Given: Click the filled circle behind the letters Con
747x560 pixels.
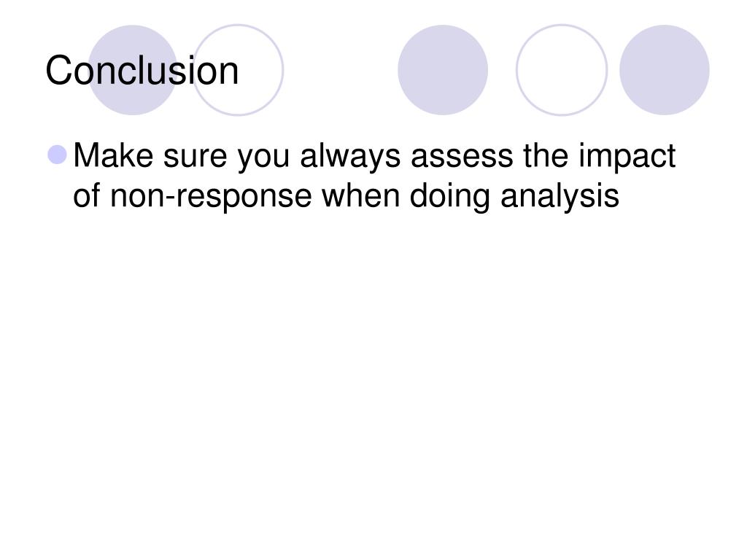Looking at the screenshot, I should (x=133, y=70).
